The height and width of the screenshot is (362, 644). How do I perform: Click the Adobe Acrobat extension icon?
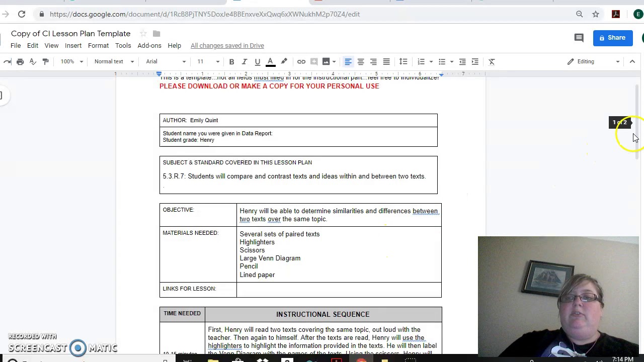(x=616, y=14)
